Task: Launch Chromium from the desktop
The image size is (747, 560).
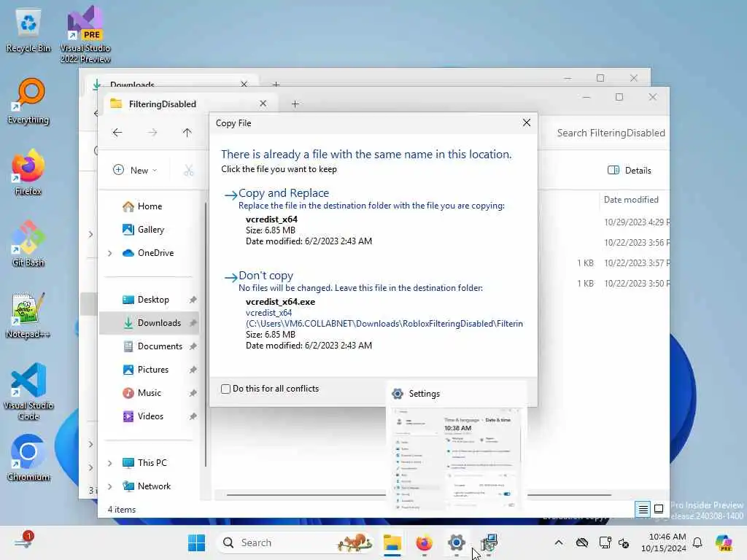Action: 28,459
